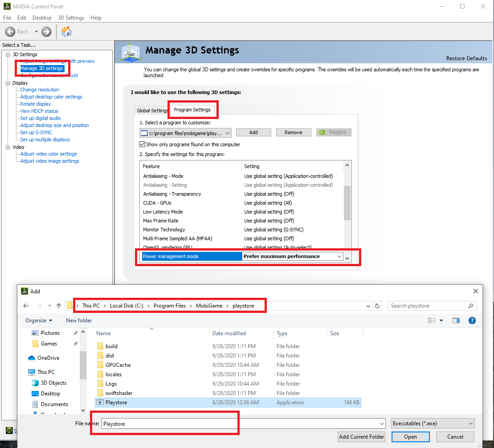This screenshot has width=494, height=448.
Task: Click the Help icon in Add dialog
Action: (x=472, y=321)
